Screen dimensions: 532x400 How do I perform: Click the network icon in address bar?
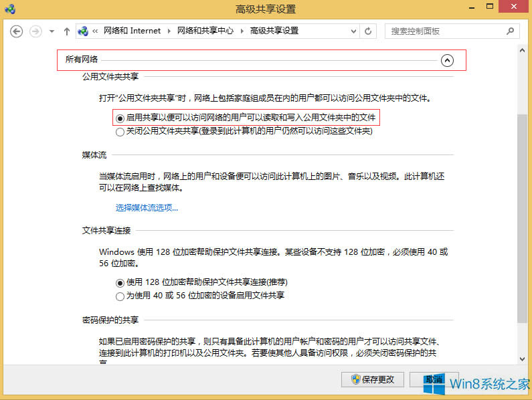(83, 31)
